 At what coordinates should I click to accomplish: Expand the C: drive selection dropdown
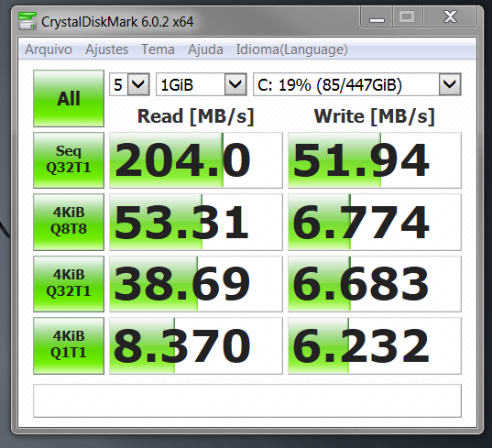coord(357,84)
